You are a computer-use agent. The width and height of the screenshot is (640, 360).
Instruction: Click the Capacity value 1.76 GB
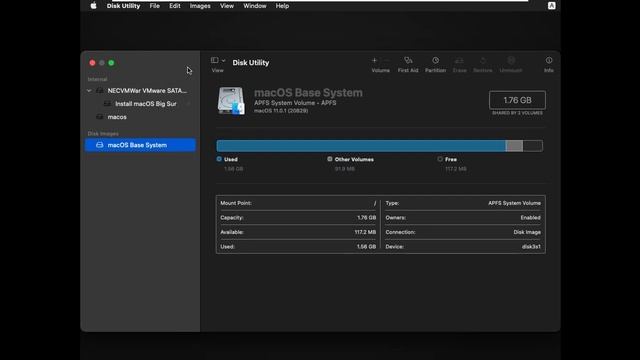367,218
